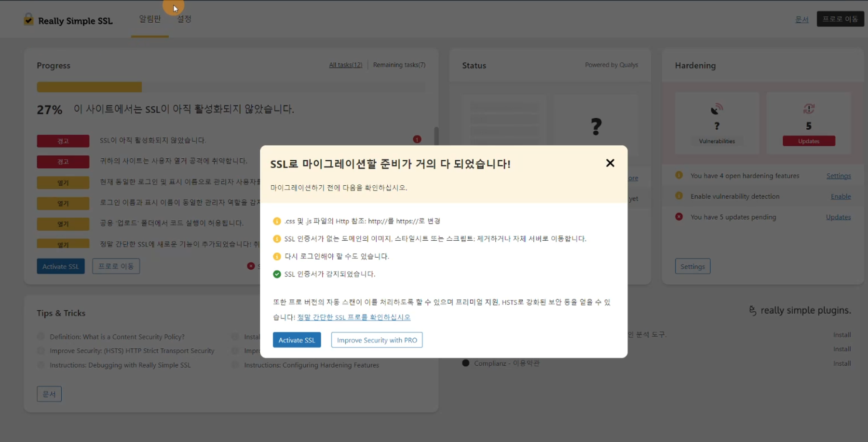This screenshot has height=442, width=868.
Task: Click bullet icon beside Improve Security (HSTS) tip
Action: tap(41, 351)
